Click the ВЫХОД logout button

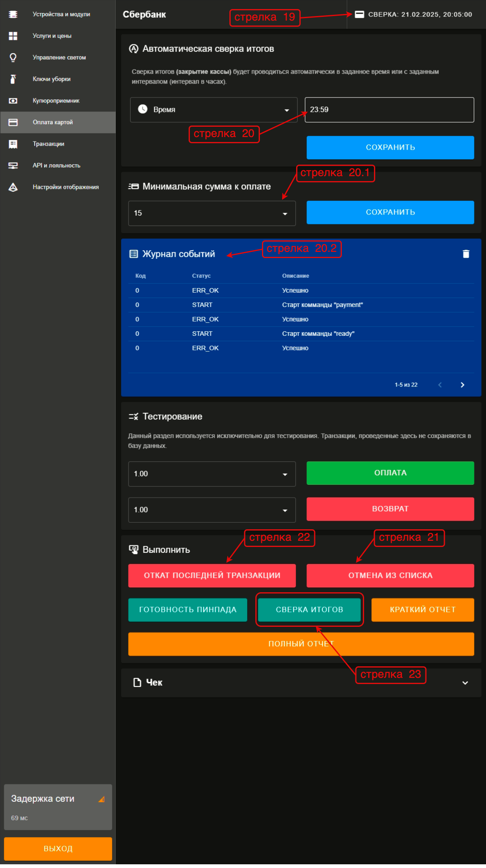click(58, 849)
